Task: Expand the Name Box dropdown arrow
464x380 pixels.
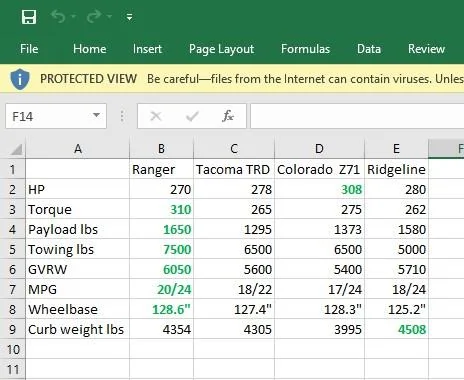Action: (x=96, y=115)
